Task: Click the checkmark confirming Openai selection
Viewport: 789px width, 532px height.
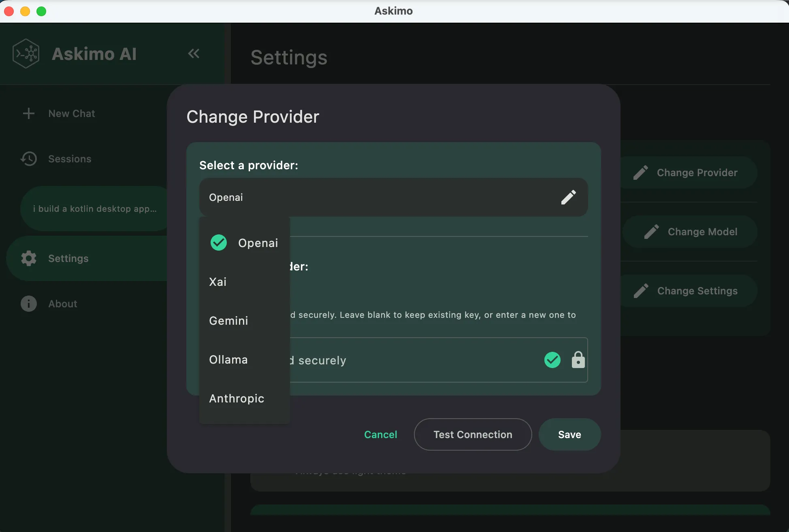Action: pyautogui.click(x=218, y=242)
